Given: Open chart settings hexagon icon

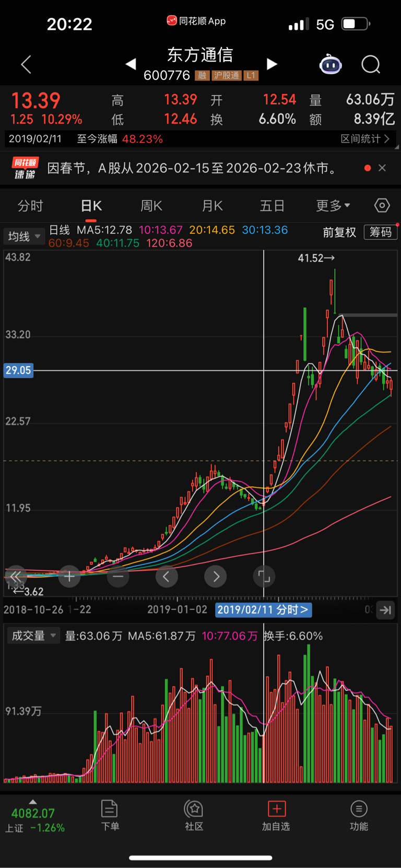Looking at the screenshot, I should (x=382, y=206).
